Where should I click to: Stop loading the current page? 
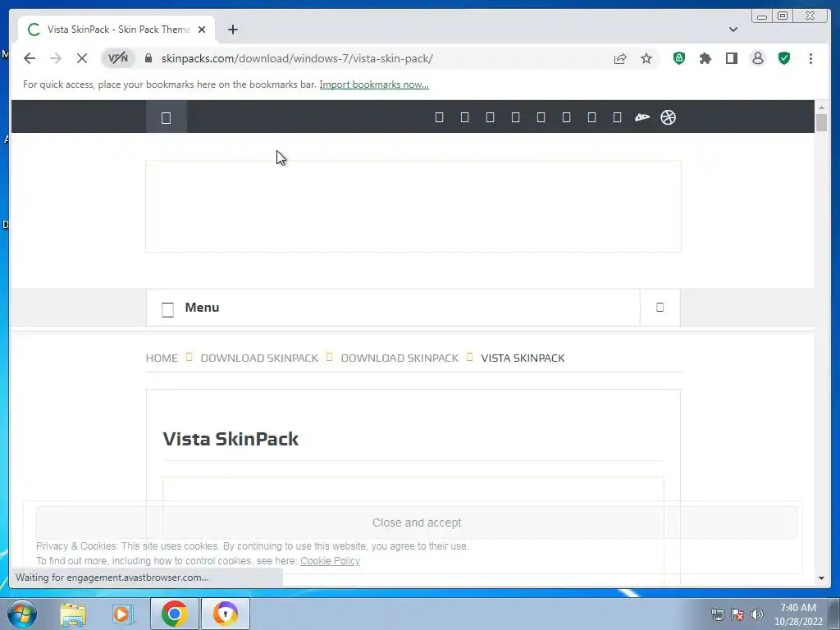click(82, 58)
